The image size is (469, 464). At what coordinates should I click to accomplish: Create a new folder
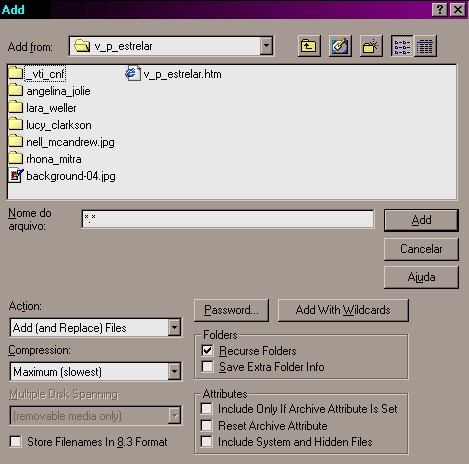coord(371,46)
